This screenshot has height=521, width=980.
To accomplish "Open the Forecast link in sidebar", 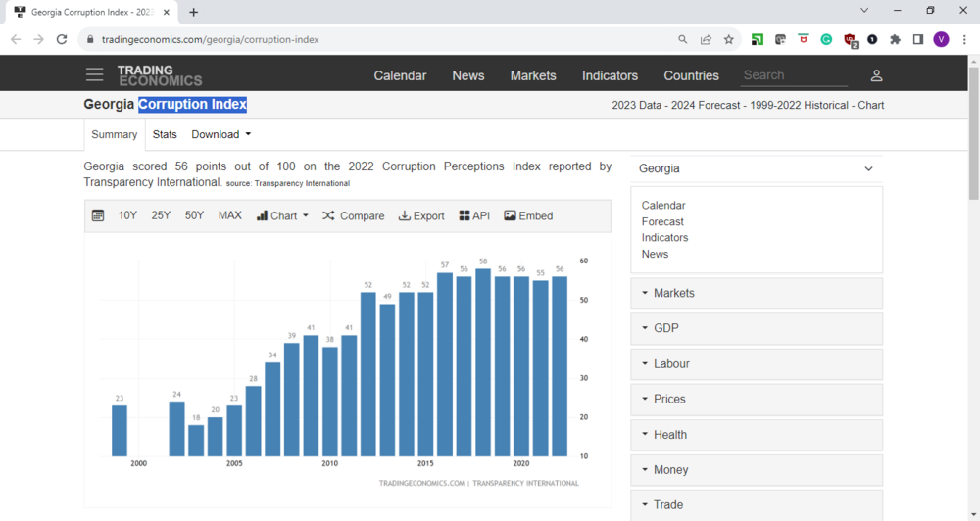I will 662,221.
